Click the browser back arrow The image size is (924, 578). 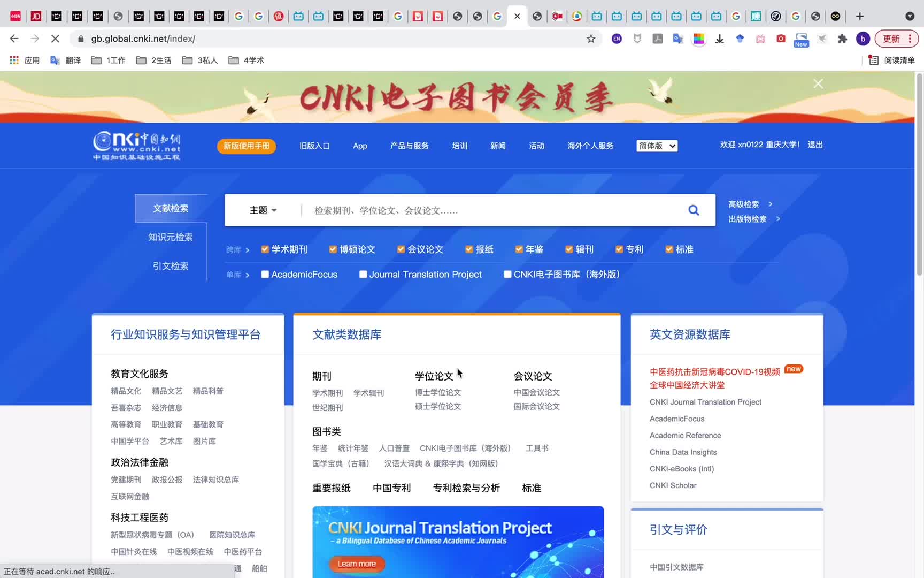pos(14,39)
